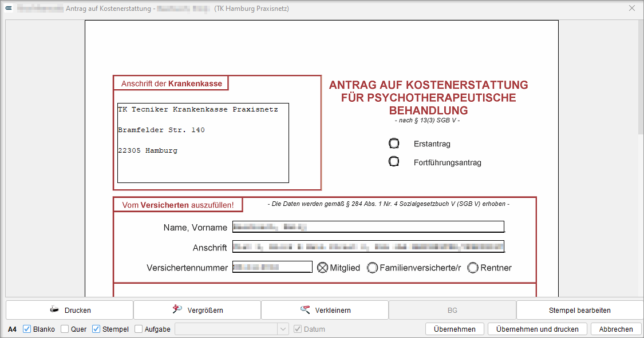This screenshot has width=644, height=338.
Task: Enable the Quer checkbox
Action: (x=65, y=329)
